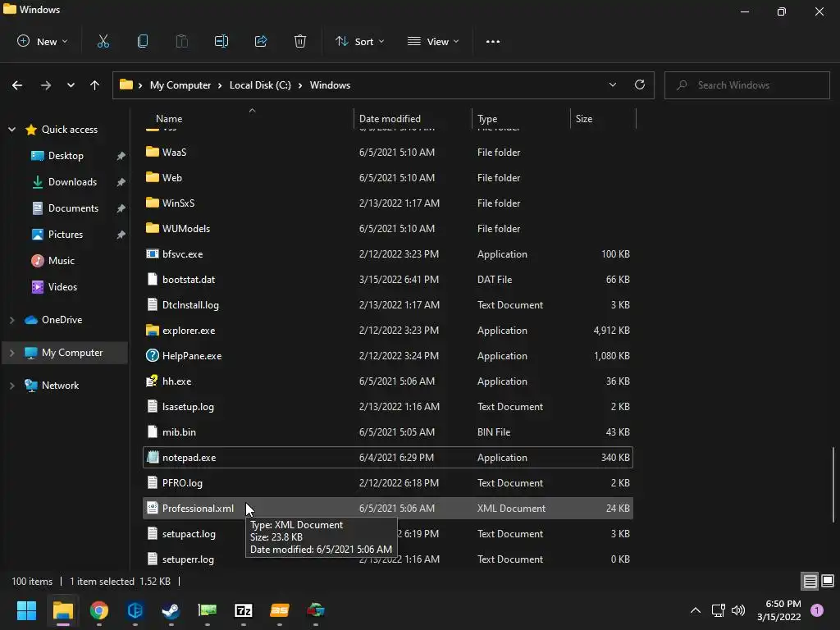
Task: Open the See more ellipsis menu
Action: tap(493, 41)
